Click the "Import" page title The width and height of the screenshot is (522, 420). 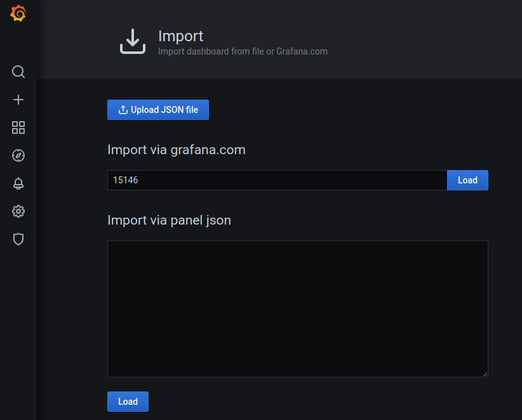[x=180, y=36]
